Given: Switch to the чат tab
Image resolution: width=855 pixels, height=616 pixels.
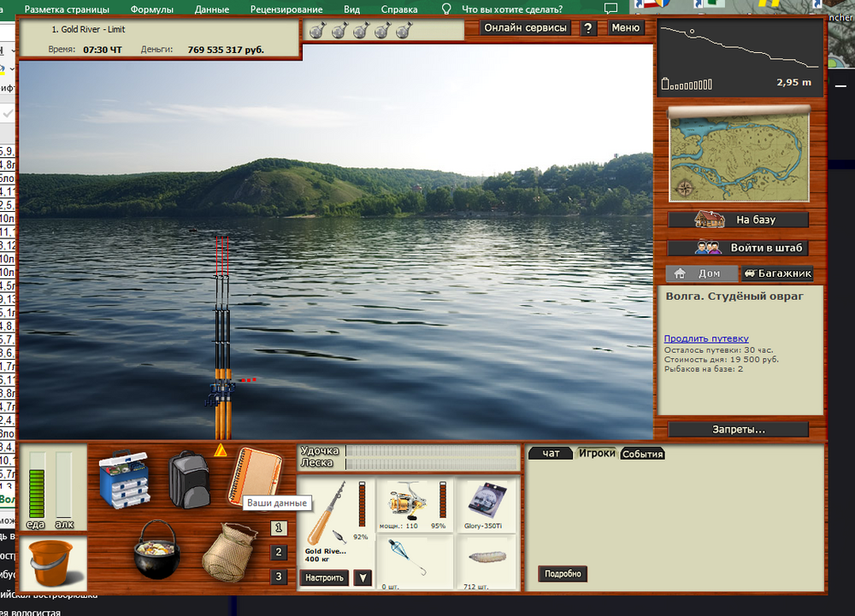Looking at the screenshot, I should tap(551, 454).
